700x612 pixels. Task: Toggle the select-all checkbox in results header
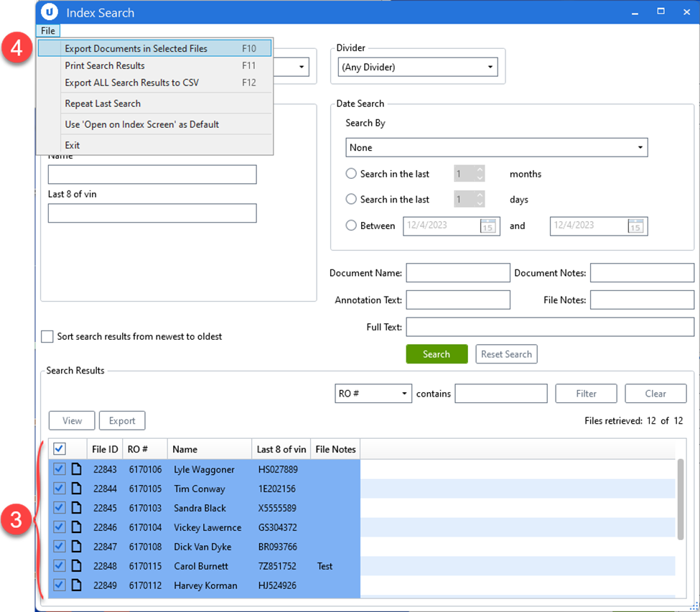pyautogui.click(x=60, y=448)
